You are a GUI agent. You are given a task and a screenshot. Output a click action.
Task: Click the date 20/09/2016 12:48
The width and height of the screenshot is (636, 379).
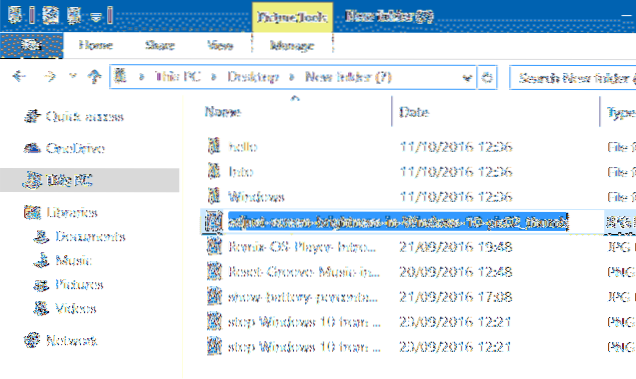(x=456, y=271)
